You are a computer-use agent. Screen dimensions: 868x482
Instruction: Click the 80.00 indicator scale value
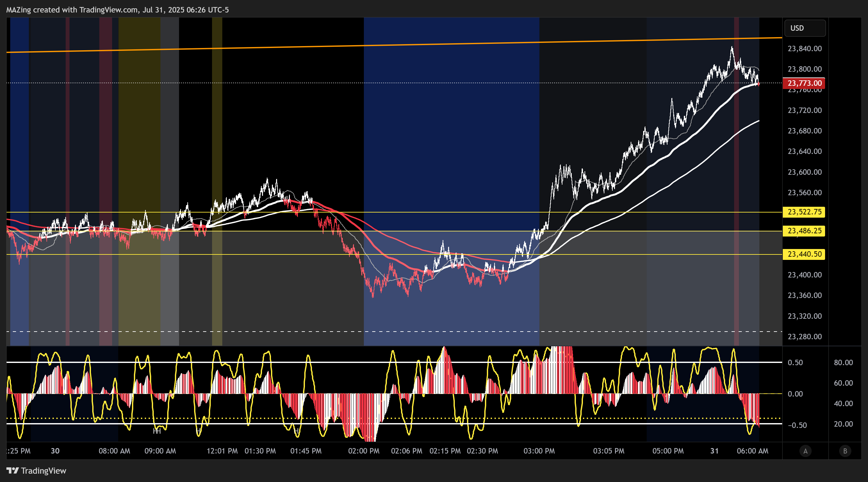coord(843,363)
